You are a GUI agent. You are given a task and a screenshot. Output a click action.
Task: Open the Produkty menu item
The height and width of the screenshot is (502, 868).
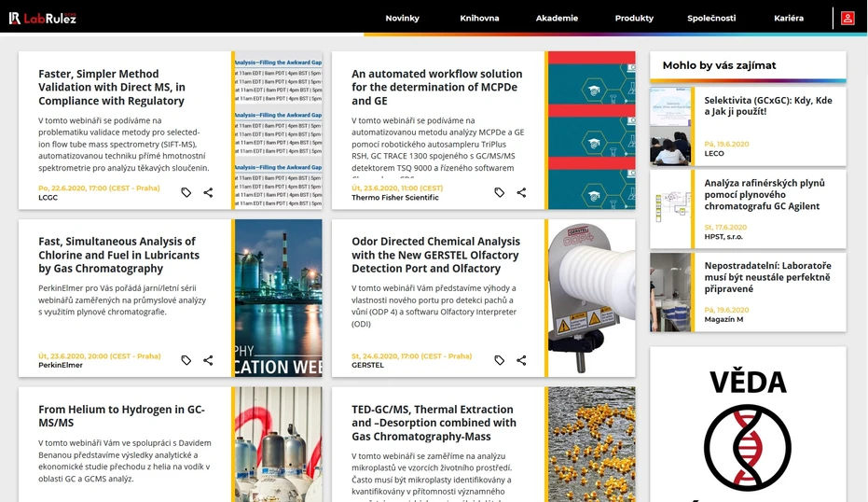click(634, 18)
